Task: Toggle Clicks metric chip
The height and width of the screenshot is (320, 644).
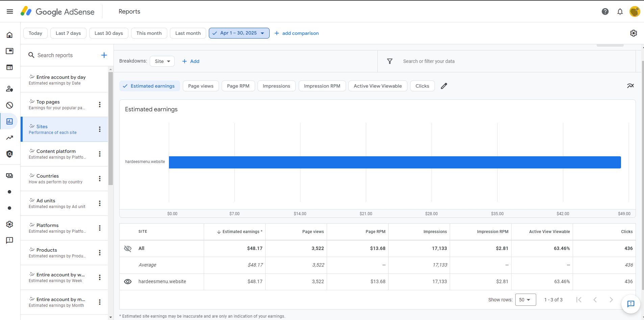Action: [422, 86]
